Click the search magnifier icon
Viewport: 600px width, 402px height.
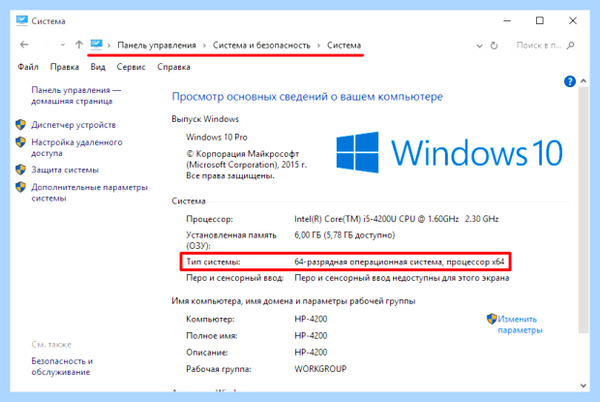click(571, 45)
